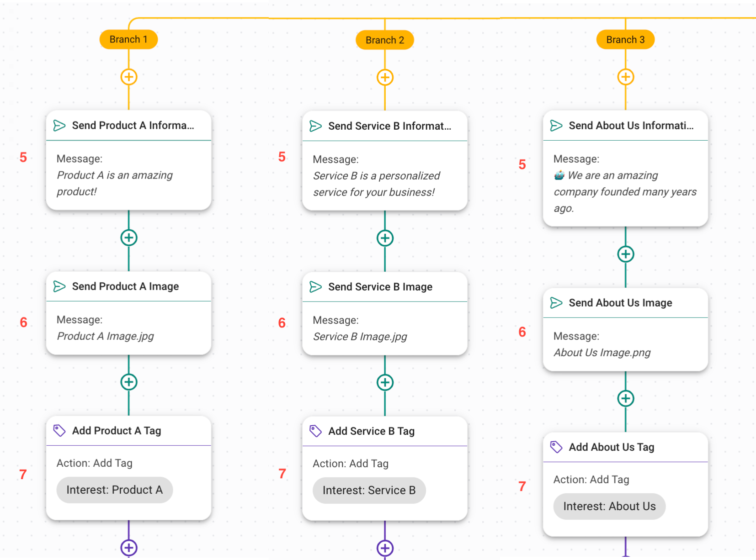Click the send icon on Send Product A Image
The width and height of the screenshot is (756, 560).
coord(59,286)
